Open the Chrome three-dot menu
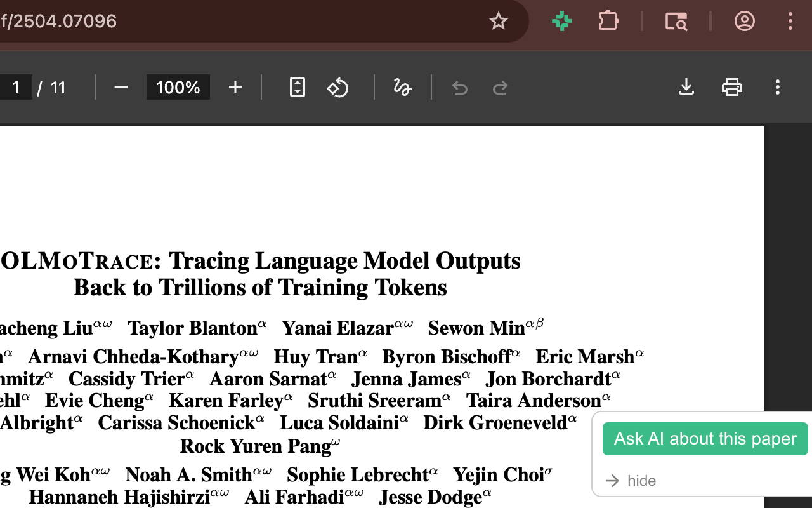 tap(790, 21)
